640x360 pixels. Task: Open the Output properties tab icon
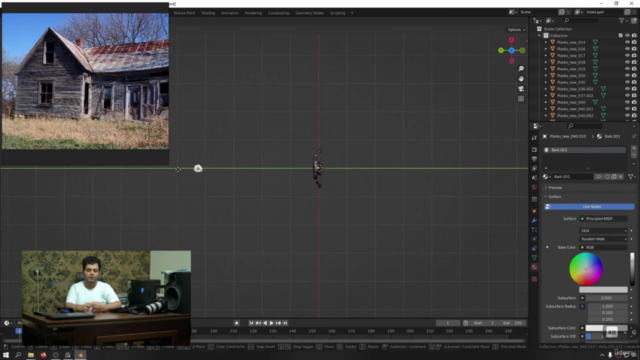pos(534,159)
